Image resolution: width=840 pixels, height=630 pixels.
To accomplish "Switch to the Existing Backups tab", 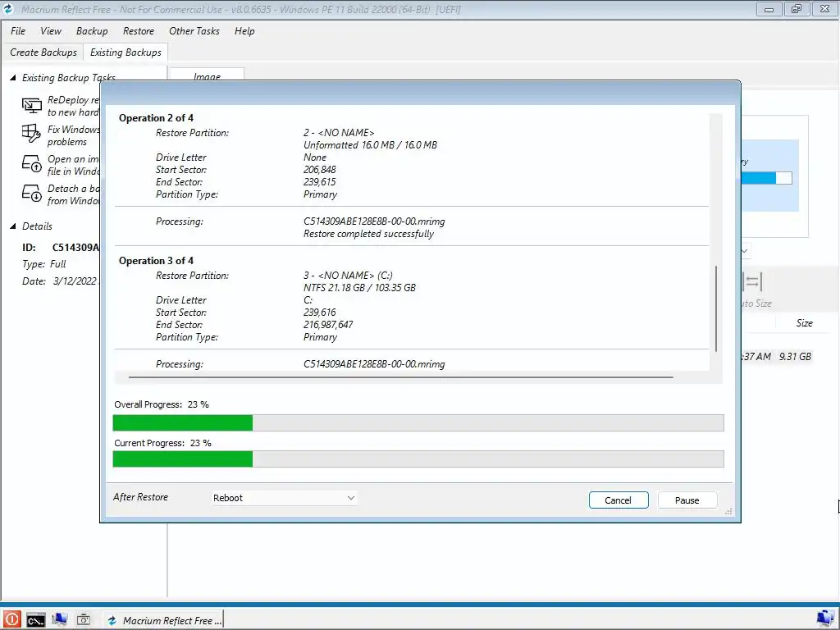I will click(x=126, y=52).
